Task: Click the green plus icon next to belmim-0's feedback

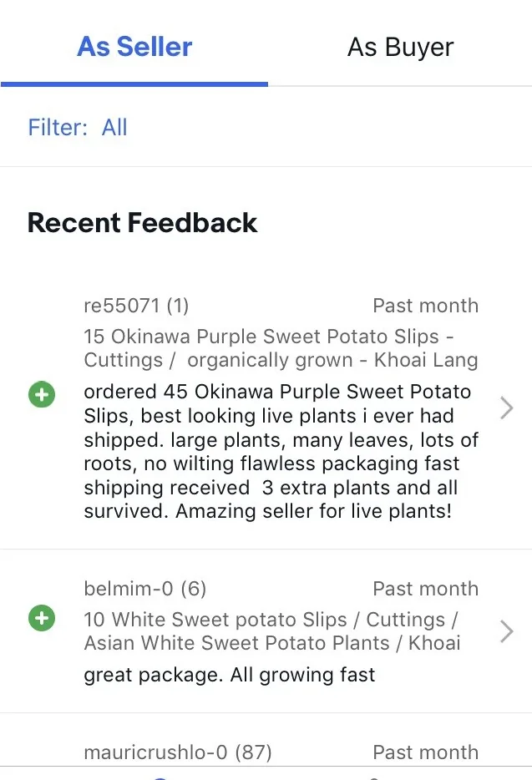Action: tap(42, 618)
